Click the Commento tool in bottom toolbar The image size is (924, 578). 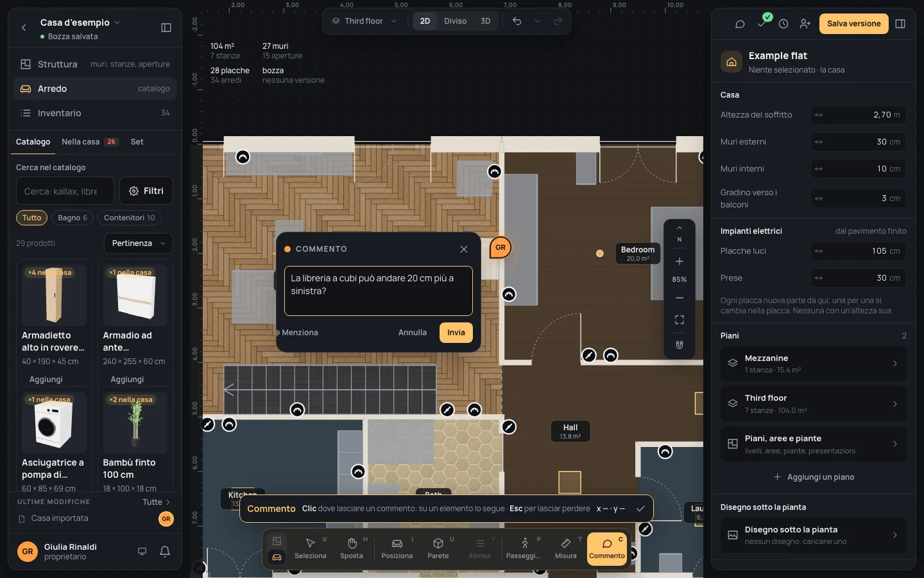[607, 548]
